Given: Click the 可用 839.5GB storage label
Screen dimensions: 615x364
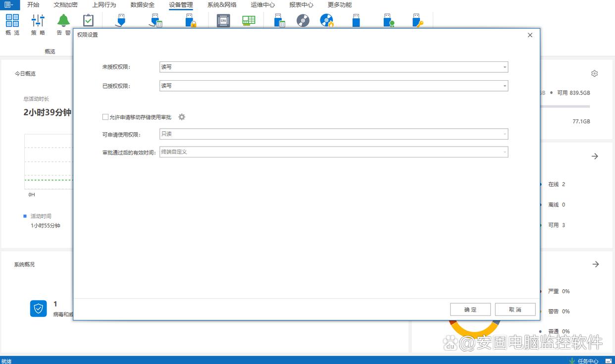Looking at the screenshot, I should [573, 93].
